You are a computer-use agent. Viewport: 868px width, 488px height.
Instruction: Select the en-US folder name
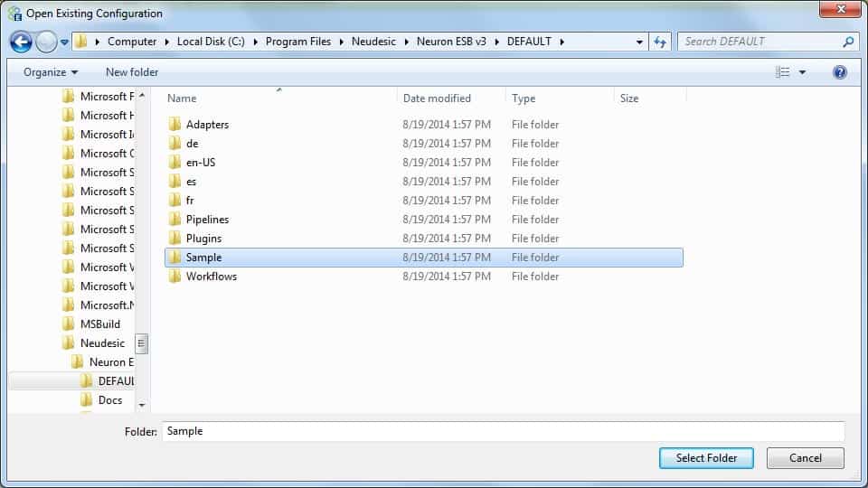click(x=201, y=163)
